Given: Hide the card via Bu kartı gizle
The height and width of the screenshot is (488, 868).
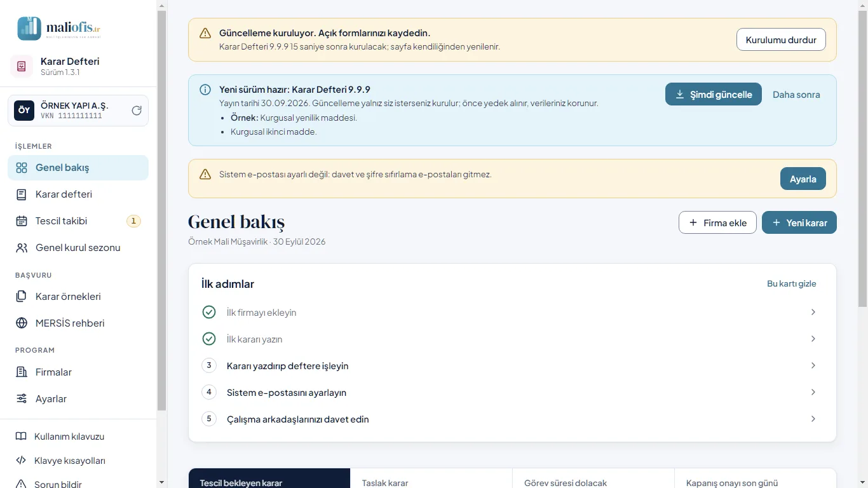Looking at the screenshot, I should 792,283.
